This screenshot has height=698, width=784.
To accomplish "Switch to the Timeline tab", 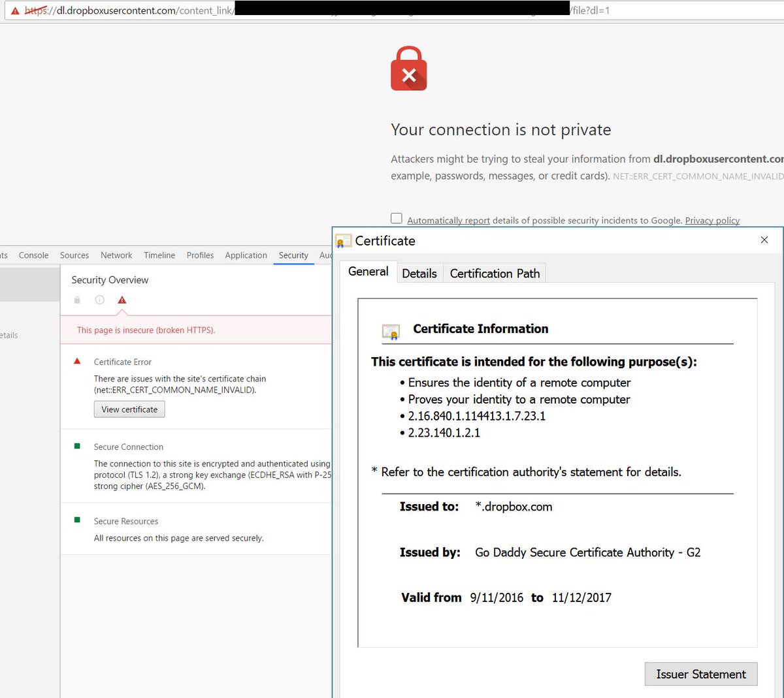I will pyautogui.click(x=159, y=255).
